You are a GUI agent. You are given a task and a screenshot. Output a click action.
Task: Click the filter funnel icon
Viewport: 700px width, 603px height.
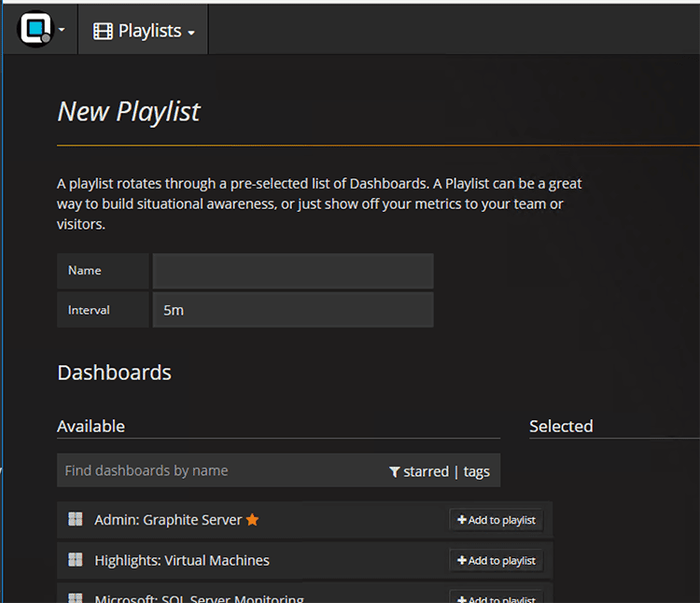[395, 472]
